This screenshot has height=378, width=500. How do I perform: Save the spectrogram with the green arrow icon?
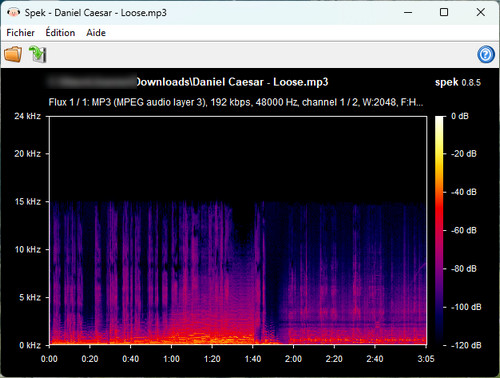tap(38, 54)
